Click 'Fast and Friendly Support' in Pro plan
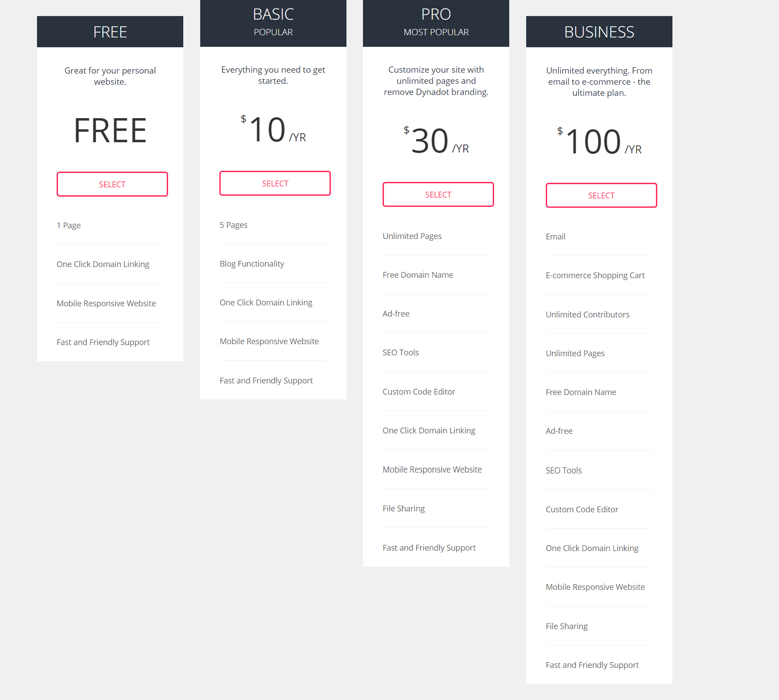779x700 pixels. click(x=429, y=548)
